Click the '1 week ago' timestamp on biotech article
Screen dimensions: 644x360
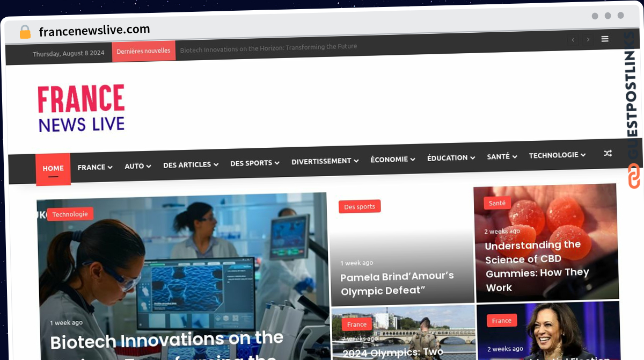[x=67, y=322]
